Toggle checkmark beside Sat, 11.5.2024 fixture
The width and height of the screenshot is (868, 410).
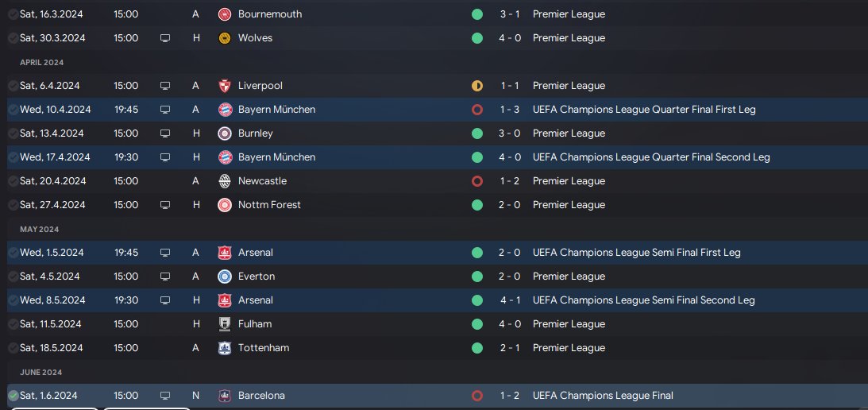tap(13, 324)
